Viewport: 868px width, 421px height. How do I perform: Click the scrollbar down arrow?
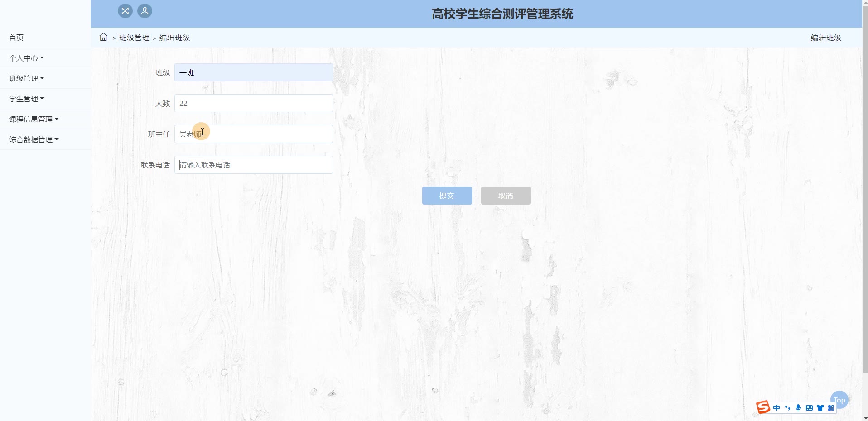(x=865, y=417)
